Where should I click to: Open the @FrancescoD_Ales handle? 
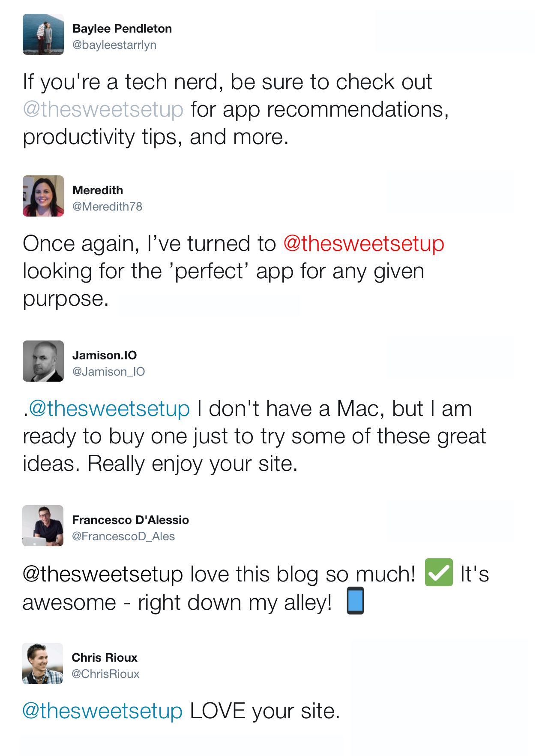(x=123, y=536)
